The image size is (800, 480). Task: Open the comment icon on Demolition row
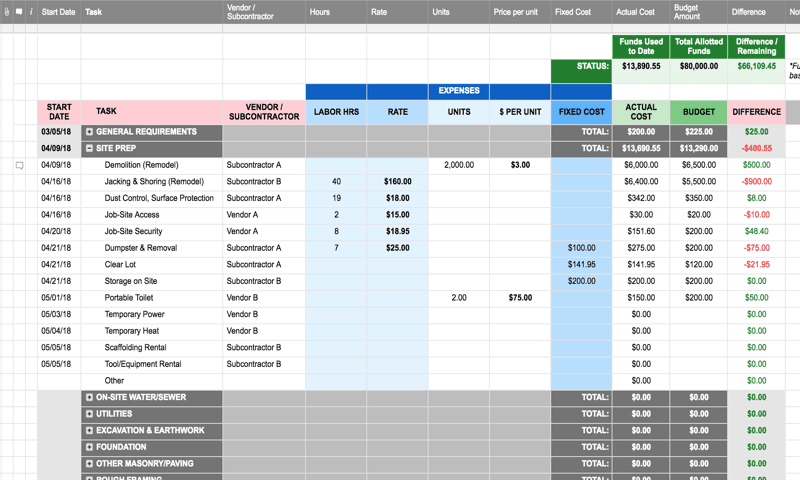18,165
